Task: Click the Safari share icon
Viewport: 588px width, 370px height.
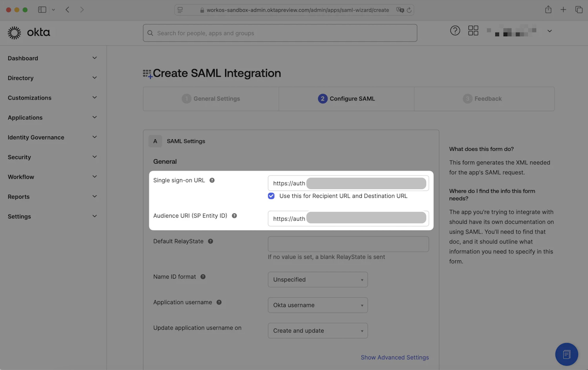Action: [548, 10]
